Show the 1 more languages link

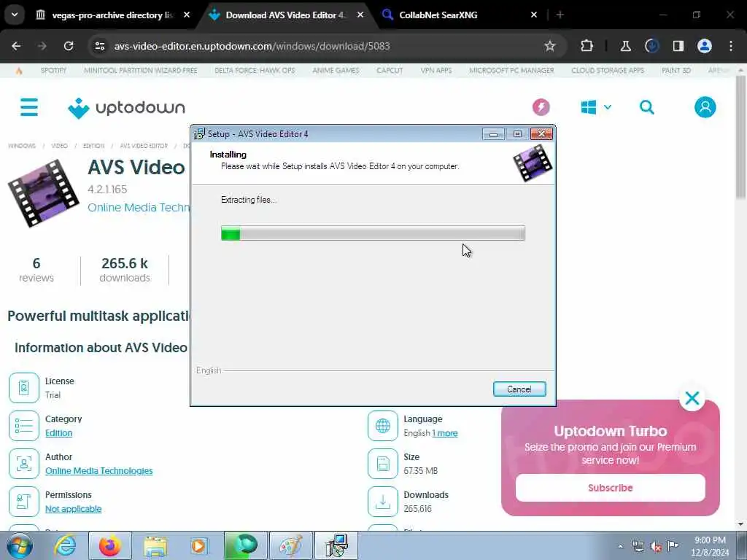[445, 433]
